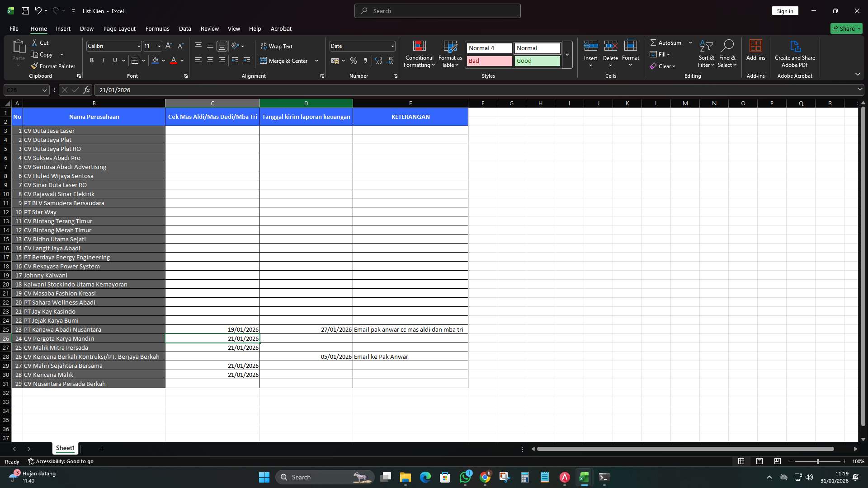Open Sort & Filter

coord(707,54)
